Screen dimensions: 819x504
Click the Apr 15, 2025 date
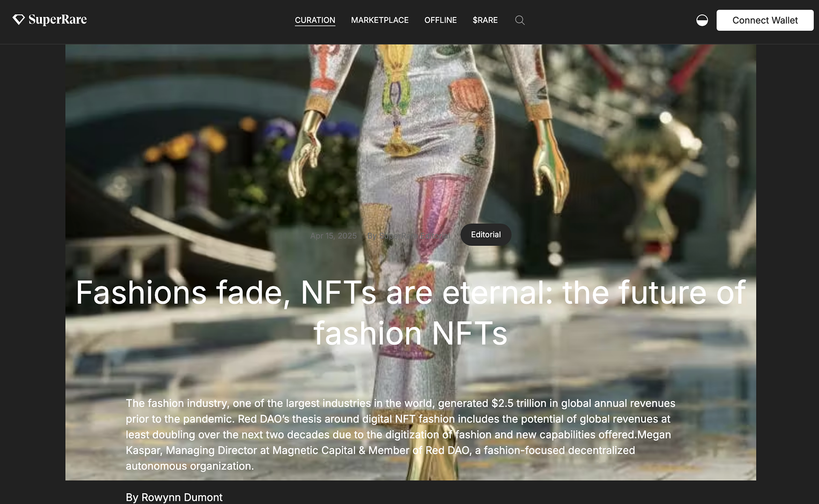333,236
